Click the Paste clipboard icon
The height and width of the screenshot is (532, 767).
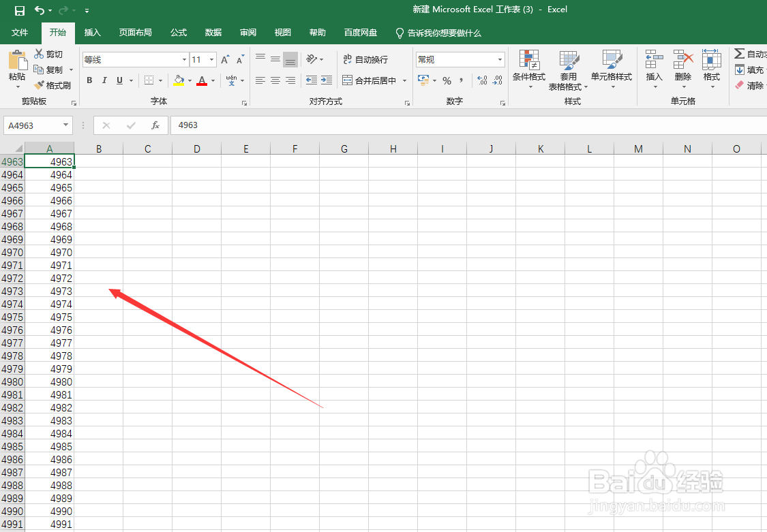tap(17, 61)
